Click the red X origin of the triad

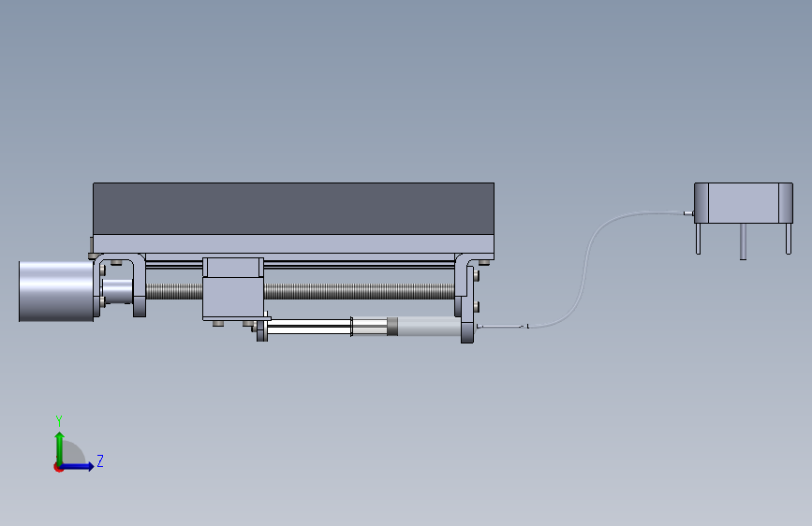point(58,467)
